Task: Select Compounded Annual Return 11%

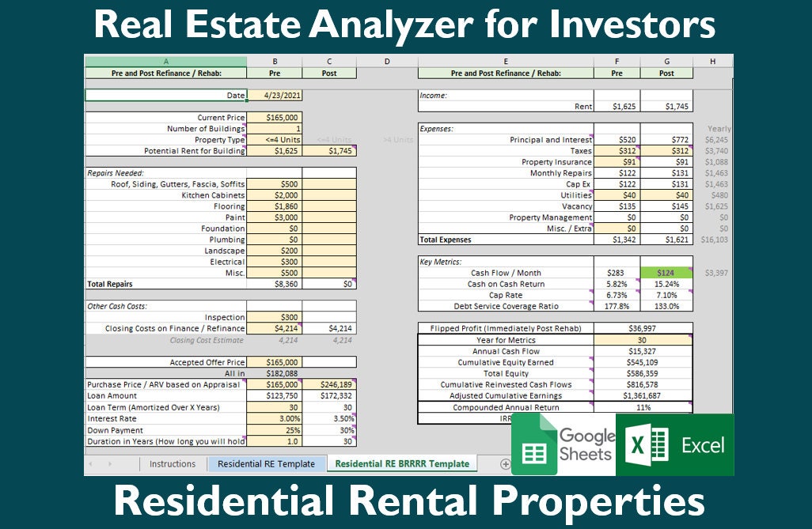Action: click(643, 407)
